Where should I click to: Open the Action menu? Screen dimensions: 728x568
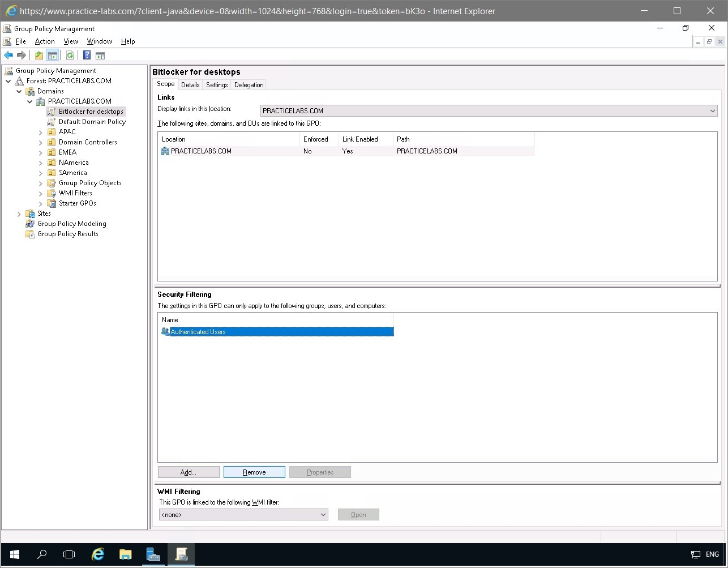click(x=44, y=41)
